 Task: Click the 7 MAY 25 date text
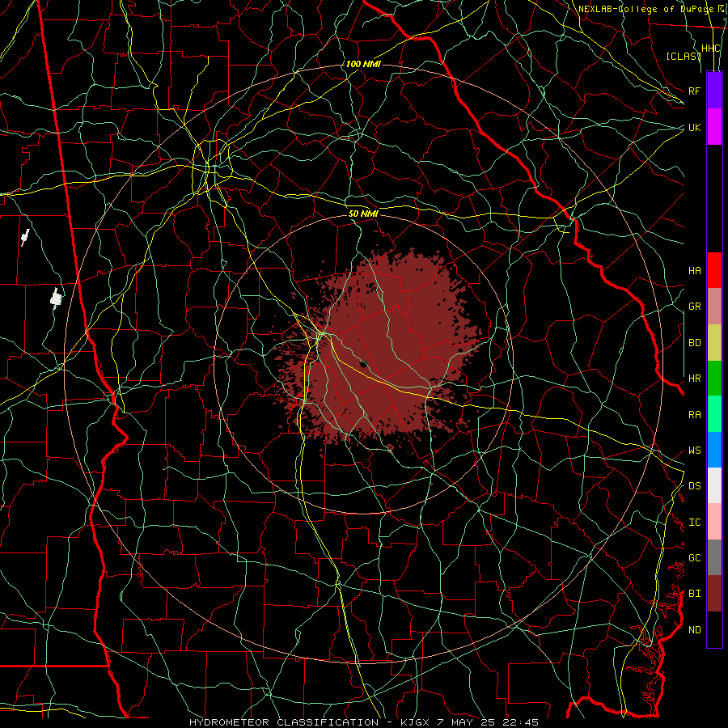465,722
